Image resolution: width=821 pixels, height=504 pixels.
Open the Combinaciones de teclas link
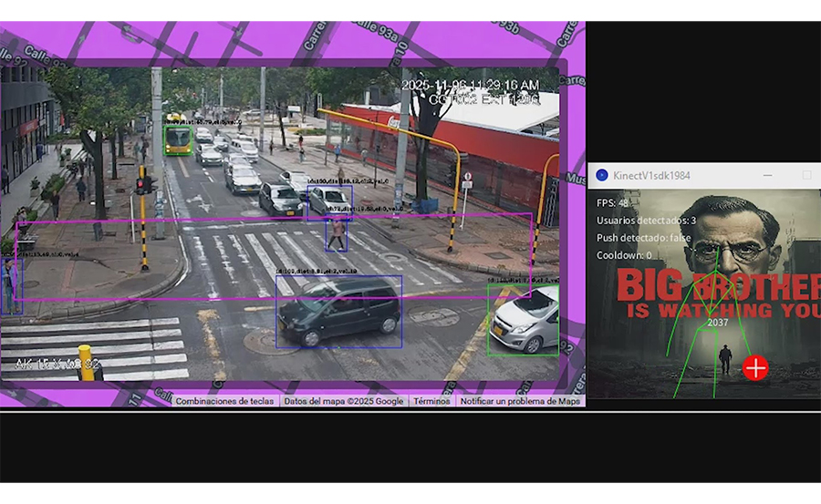(224, 401)
